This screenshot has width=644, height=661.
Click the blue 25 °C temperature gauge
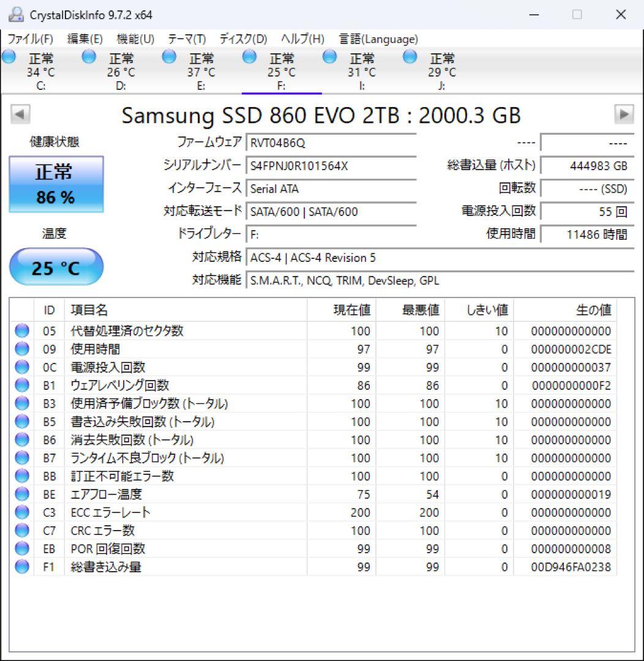[56, 266]
